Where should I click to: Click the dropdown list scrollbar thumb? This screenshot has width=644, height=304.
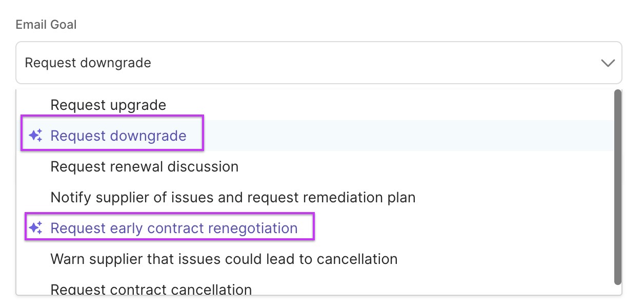coord(617,185)
